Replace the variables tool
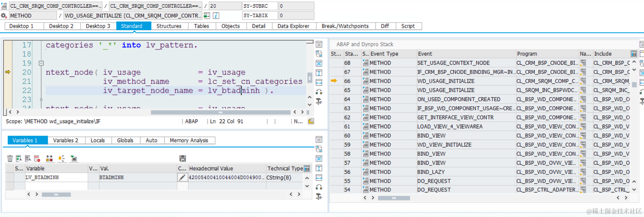Image resolution: width=644 pixels, height=217 pixels. [x=319, y=187]
